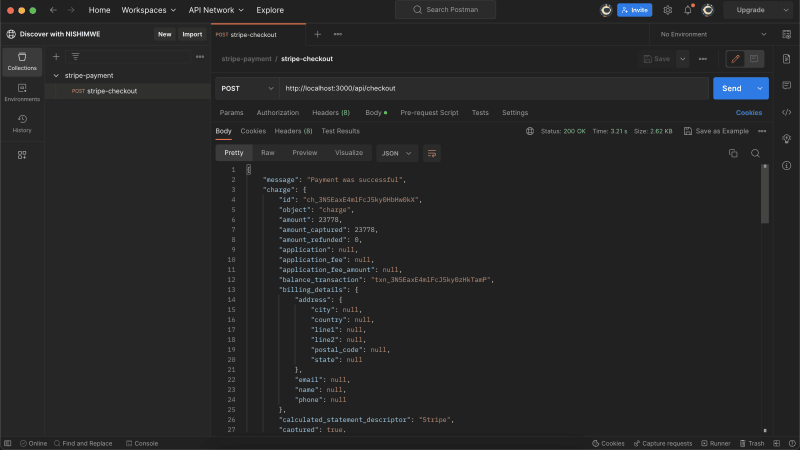Open the Explore page
Image resolution: width=800 pixels, height=450 pixels.
click(270, 10)
